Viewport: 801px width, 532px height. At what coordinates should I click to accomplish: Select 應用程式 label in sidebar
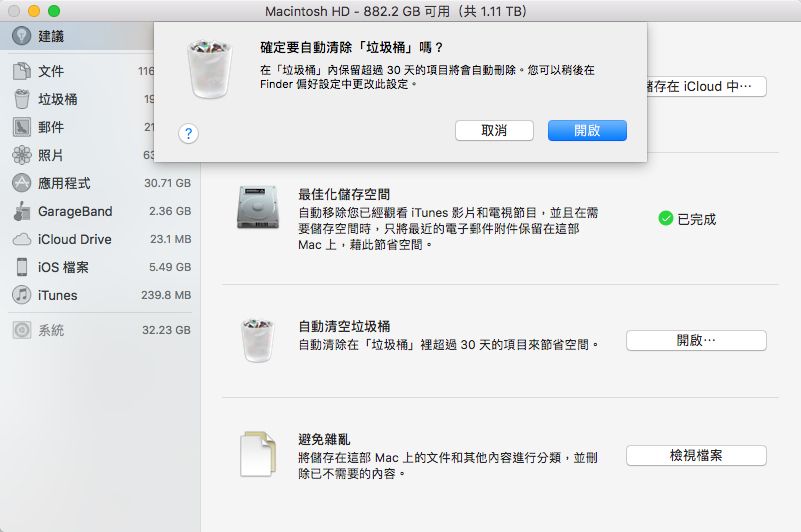[x=64, y=183]
